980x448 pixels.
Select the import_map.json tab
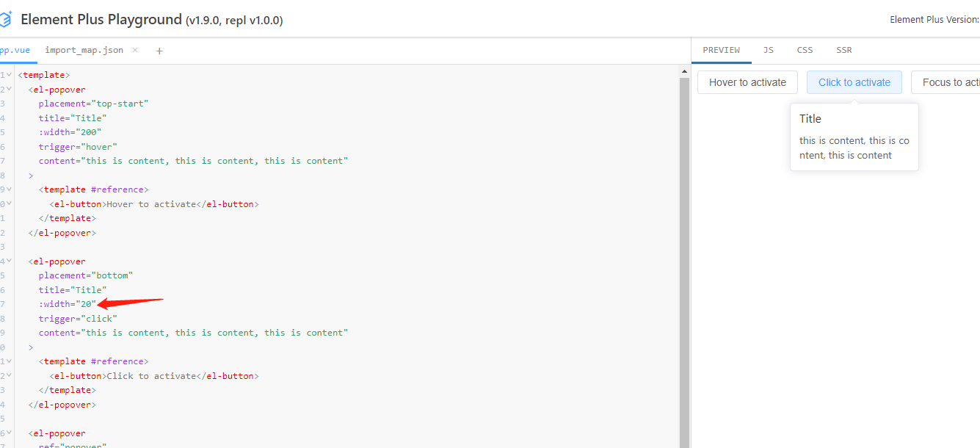click(x=83, y=50)
